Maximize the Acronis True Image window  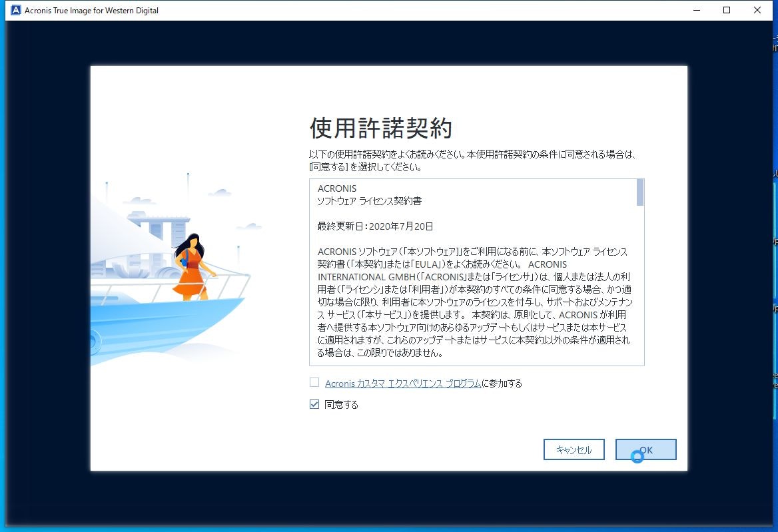point(727,10)
